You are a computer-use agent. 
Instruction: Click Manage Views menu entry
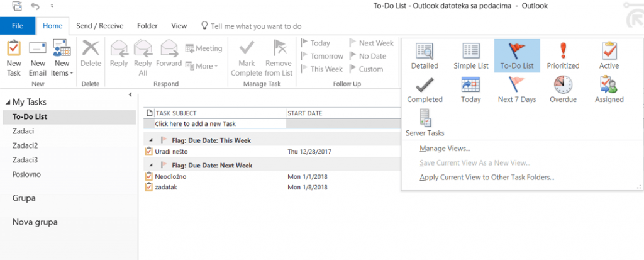(x=445, y=149)
